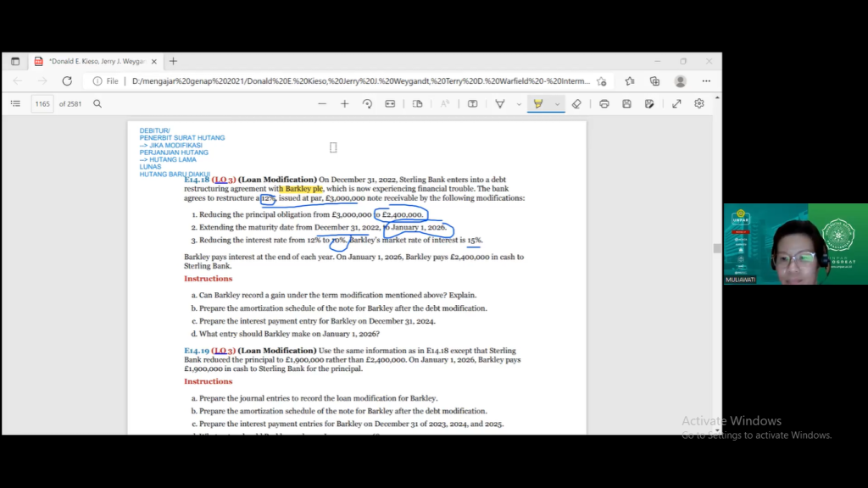Toggle the page view layout button
868x488 pixels.
418,103
